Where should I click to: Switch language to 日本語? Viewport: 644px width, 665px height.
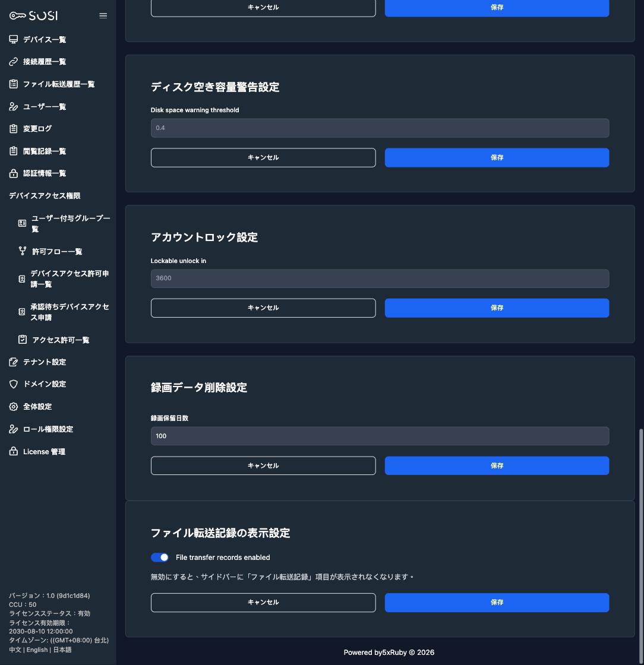(62, 650)
